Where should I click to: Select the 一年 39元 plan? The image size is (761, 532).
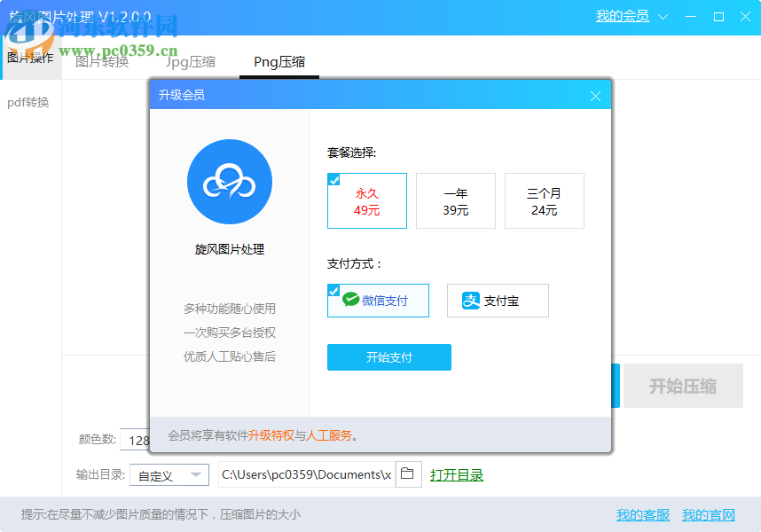point(455,201)
